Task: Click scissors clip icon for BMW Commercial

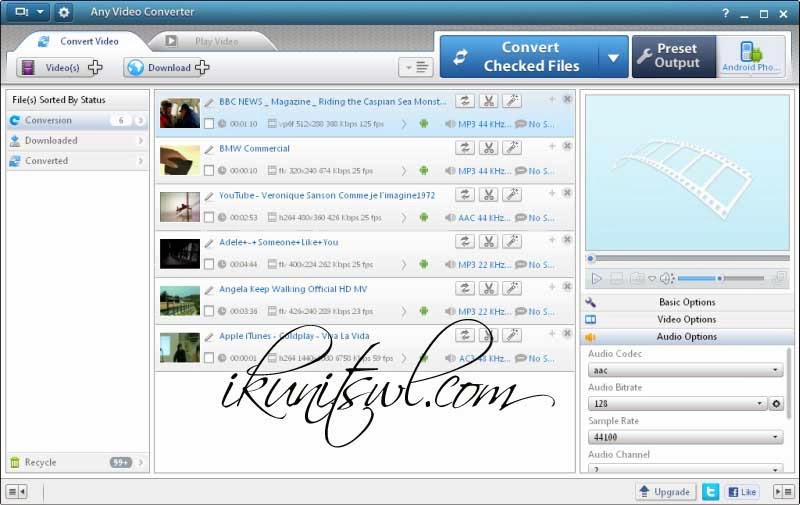Action: [x=488, y=147]
